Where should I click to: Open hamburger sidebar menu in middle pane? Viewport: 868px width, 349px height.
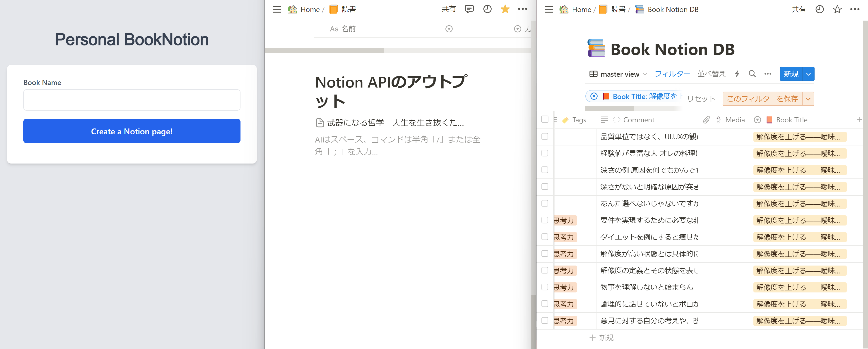(x=277, y=9)
